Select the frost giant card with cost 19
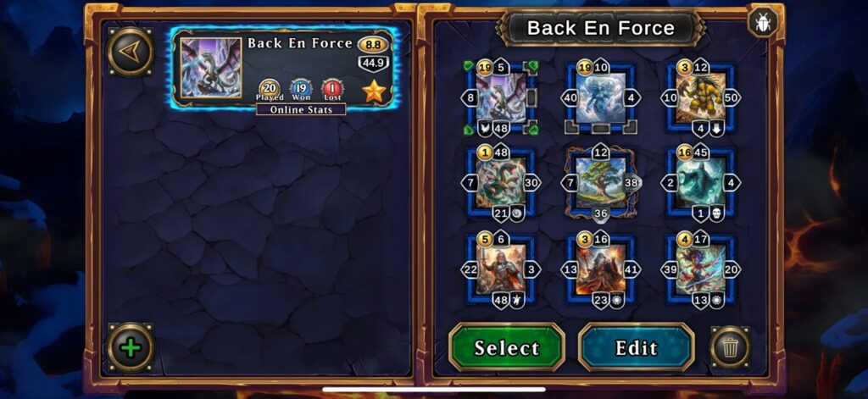868x399 pixels. (x=601, y=98)
